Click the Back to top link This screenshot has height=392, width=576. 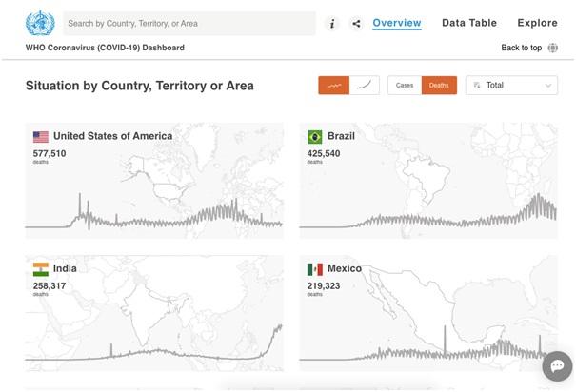(x=521, y=48)
